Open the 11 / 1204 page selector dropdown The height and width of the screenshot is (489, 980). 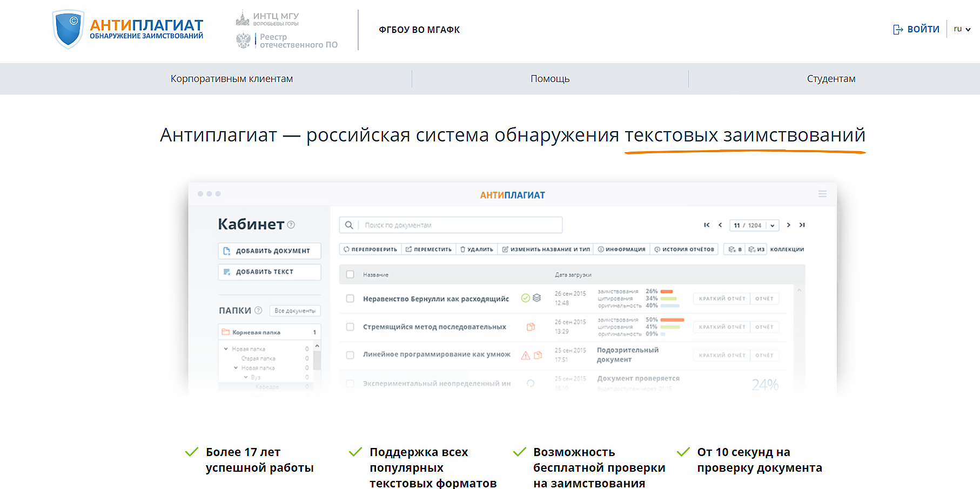click(754, 226)
